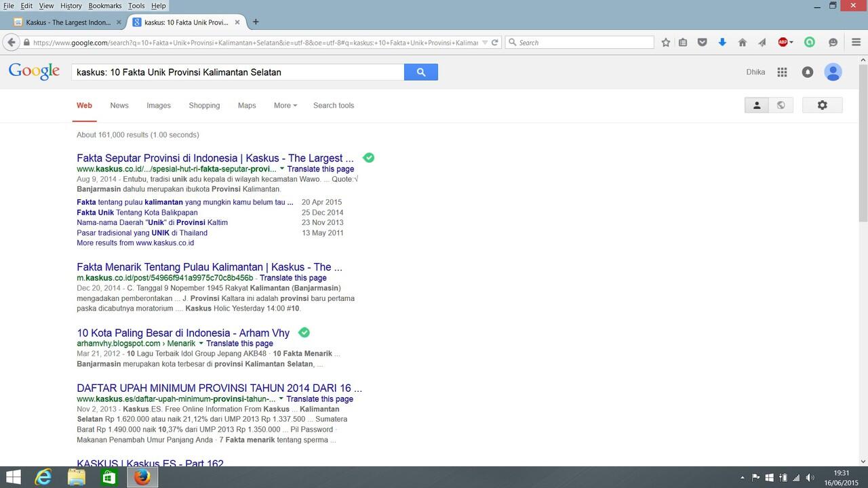The width and height of the screenshot is (868, 488).
Task: Open Google search settings gear
Action: coord(823,105)
